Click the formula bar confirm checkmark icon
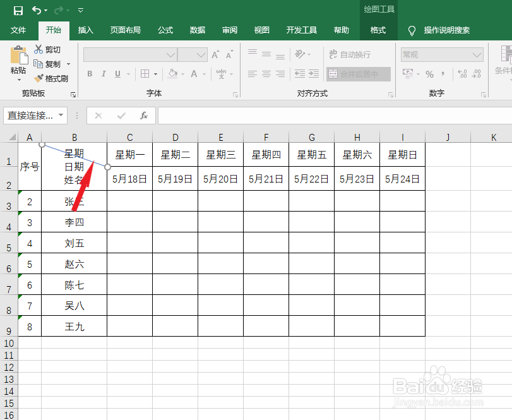The image size is (512, 420). 121,116
